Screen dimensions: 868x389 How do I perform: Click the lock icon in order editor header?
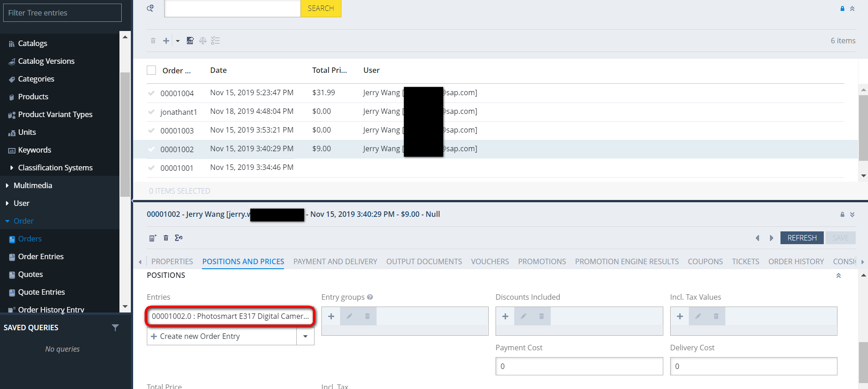(842, 215)
